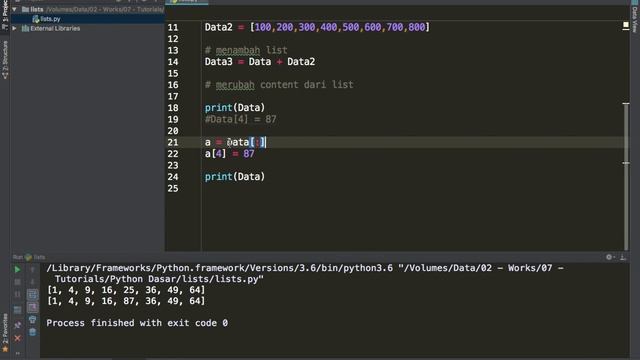
Task: Open the Favorites tool window tab
Action: (x=5, y=333)
